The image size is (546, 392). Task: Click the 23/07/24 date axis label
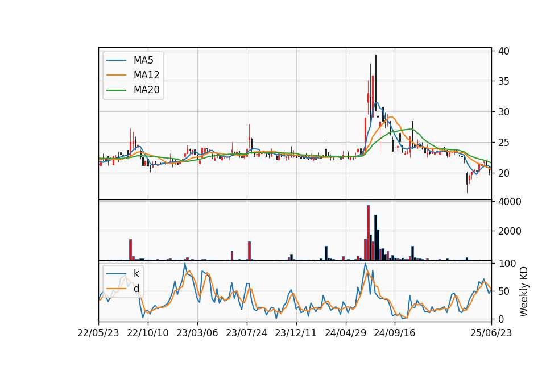[246, 333]
